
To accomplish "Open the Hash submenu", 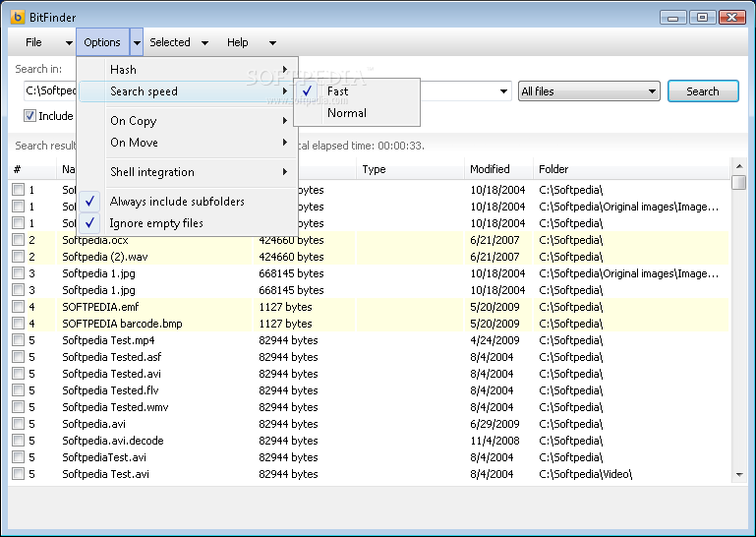I will pyautogui.click(x=188, y=70).
